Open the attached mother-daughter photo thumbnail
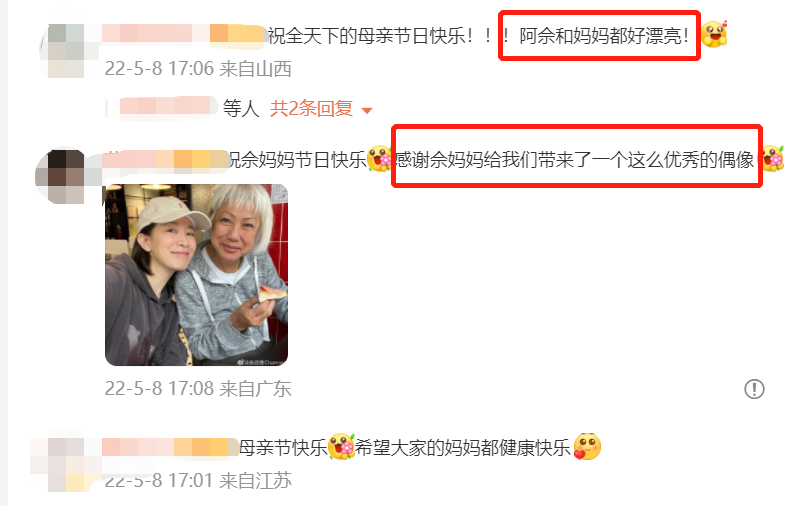 (196, 275)
